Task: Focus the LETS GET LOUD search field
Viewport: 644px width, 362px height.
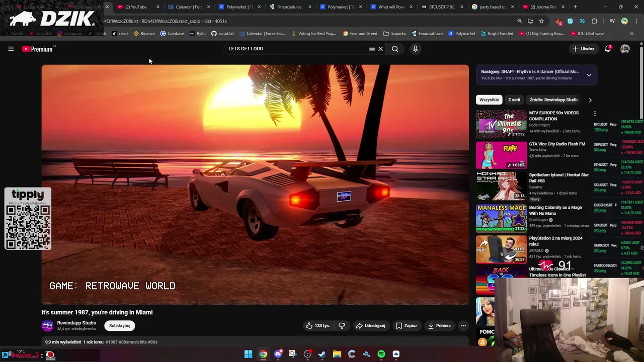Action: [x=298, y=49]
